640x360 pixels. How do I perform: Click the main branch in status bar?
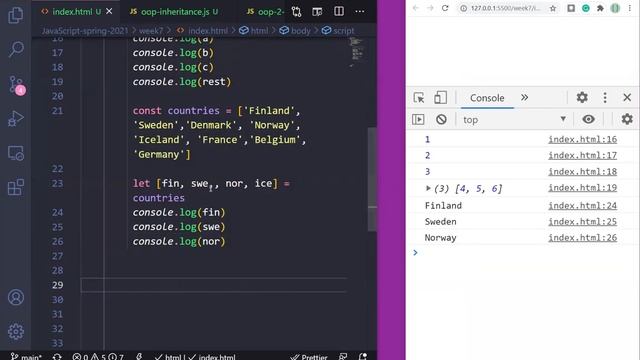(26, 356)
